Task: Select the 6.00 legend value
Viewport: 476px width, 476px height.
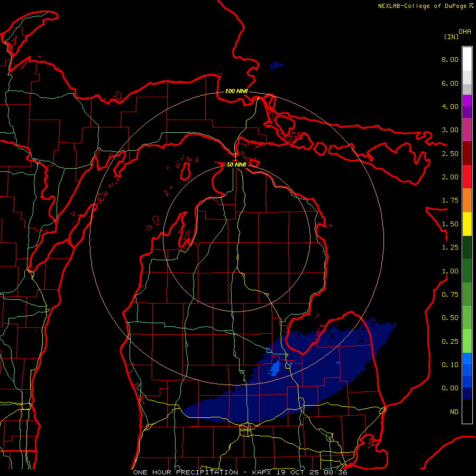Action: [450, 83]
